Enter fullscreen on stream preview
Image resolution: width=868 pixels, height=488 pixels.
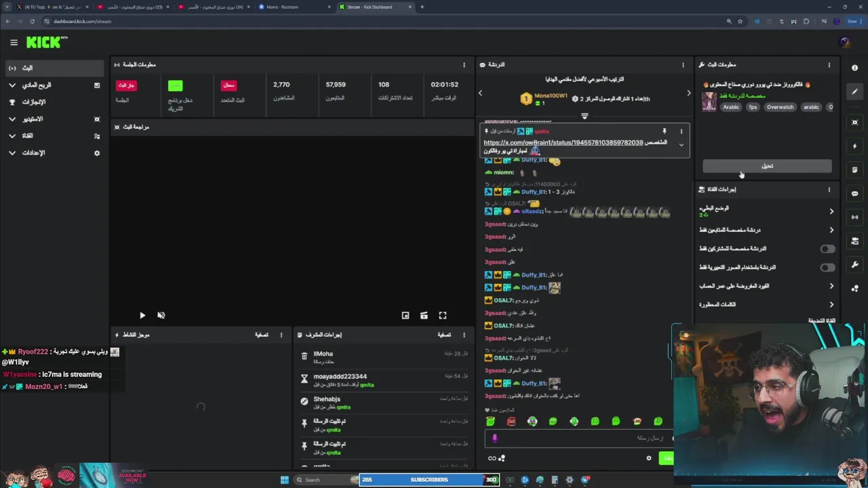[443, 315]
